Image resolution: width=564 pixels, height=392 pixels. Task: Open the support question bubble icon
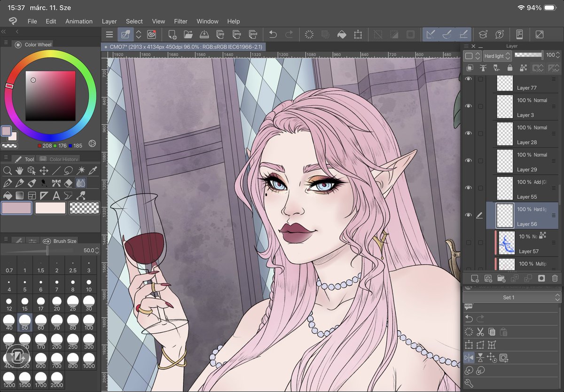[x=499, y=34]
